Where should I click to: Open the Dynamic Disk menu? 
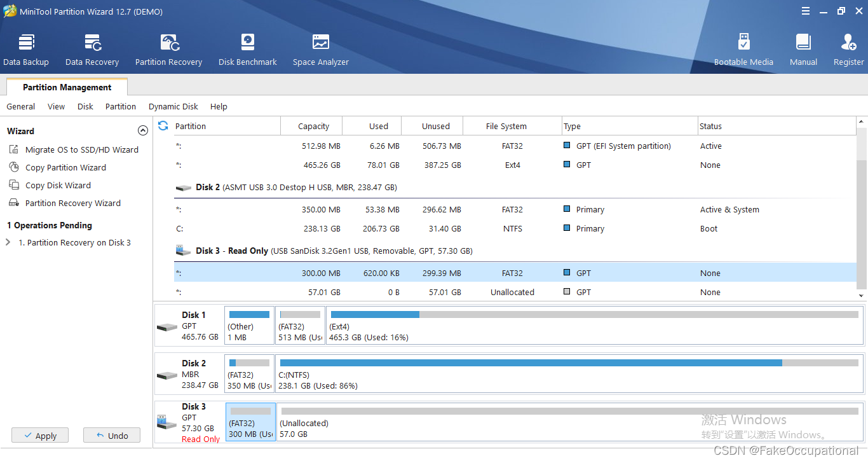coord(173,106)
